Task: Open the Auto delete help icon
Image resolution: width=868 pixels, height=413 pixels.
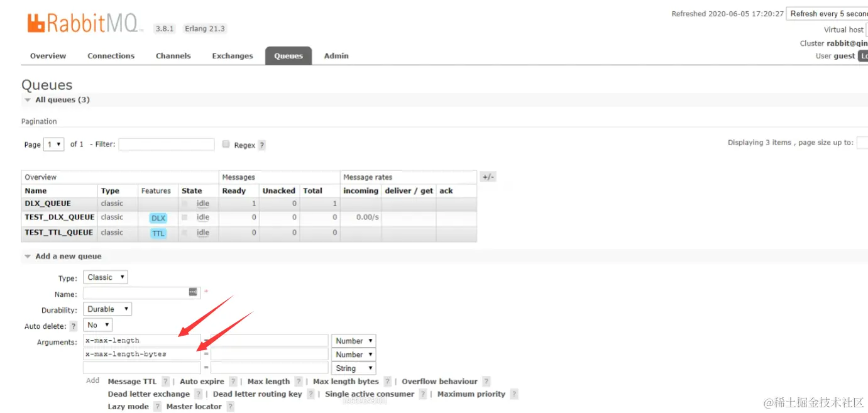Action: coord(74,326)
